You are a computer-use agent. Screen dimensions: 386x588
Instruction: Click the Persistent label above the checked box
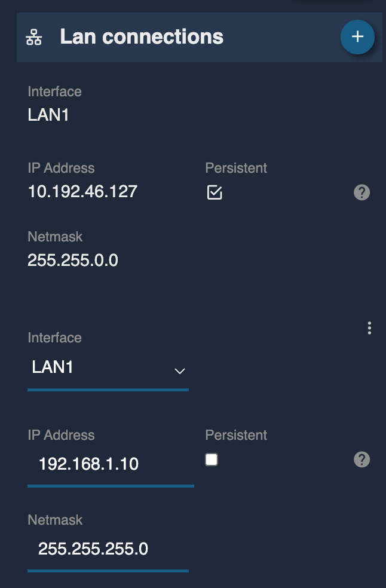coord(236,168)
